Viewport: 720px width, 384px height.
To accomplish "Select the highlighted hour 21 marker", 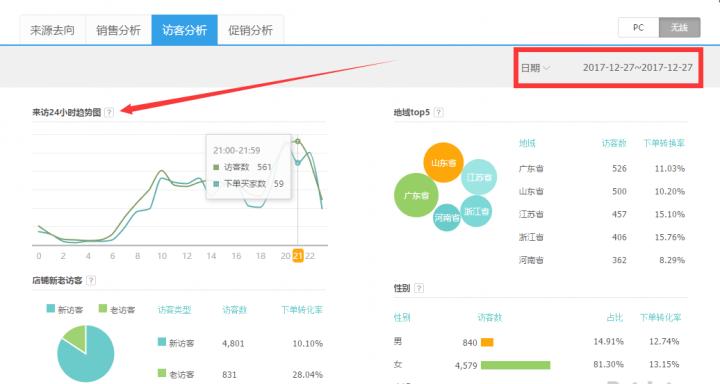I will tap(298, 256).
